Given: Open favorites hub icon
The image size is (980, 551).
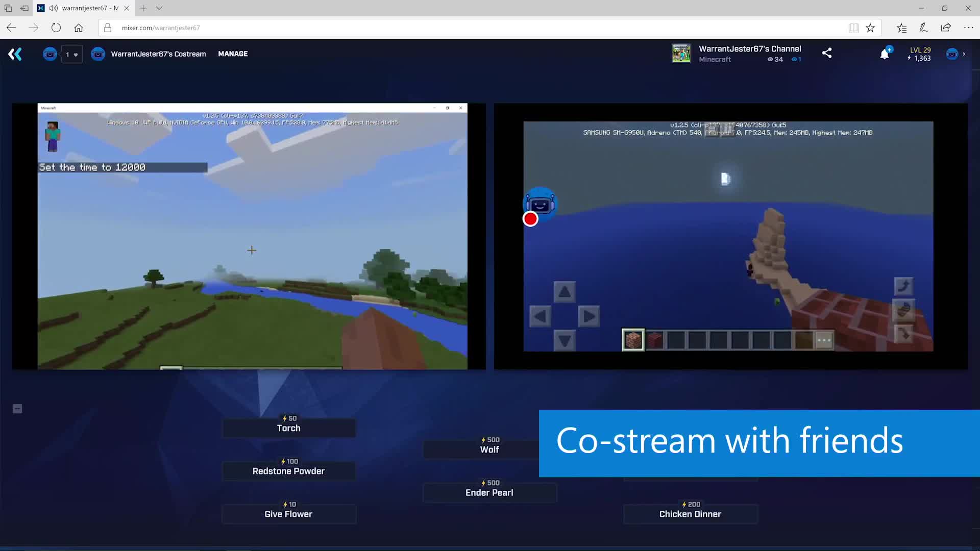Looking at the screenshot, I should pos(901,28).
